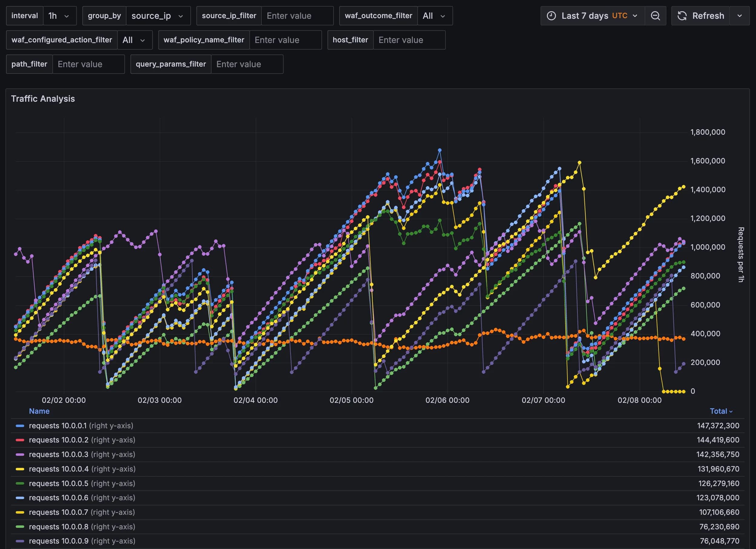This screenshot has width=756, height=549.
Task: Click the waf_configured_action_filter dropdown arrow
Action: tap(143, 40)
